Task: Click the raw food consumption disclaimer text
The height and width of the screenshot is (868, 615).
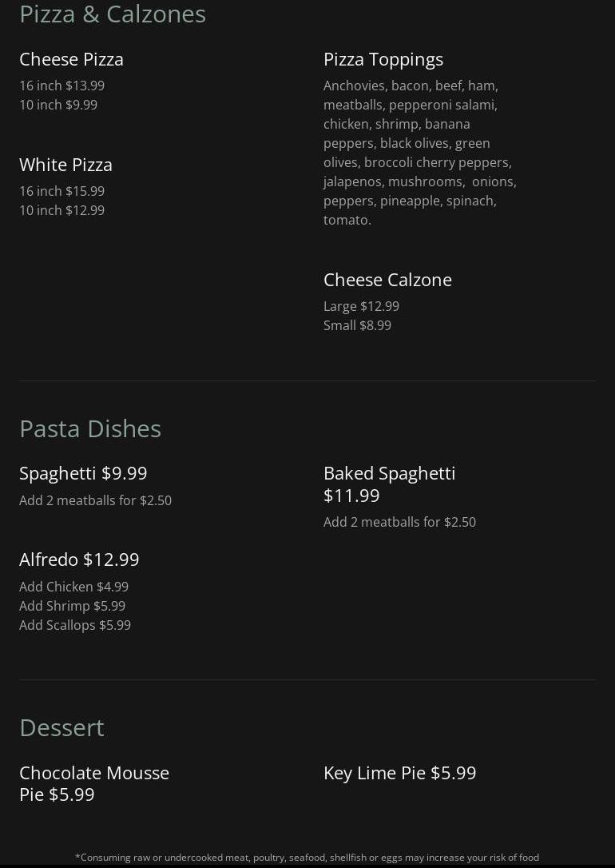Action: [x=307, y=858]
